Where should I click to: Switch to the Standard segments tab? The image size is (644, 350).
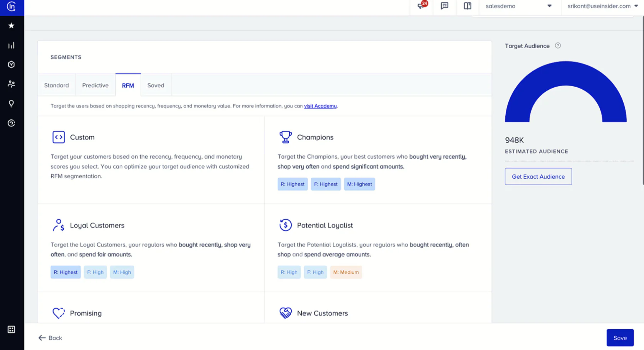pos(57,85)
